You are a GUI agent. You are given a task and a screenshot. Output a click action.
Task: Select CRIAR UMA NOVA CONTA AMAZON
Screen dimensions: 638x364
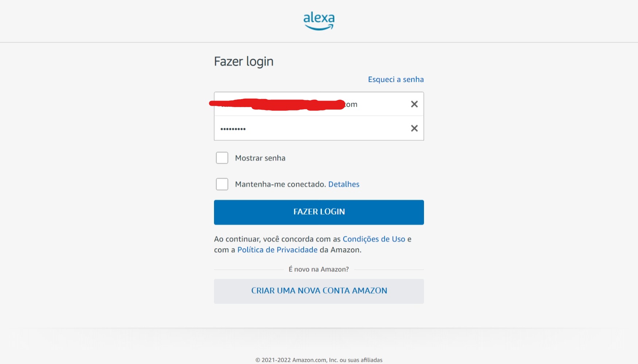click(319, 291)
